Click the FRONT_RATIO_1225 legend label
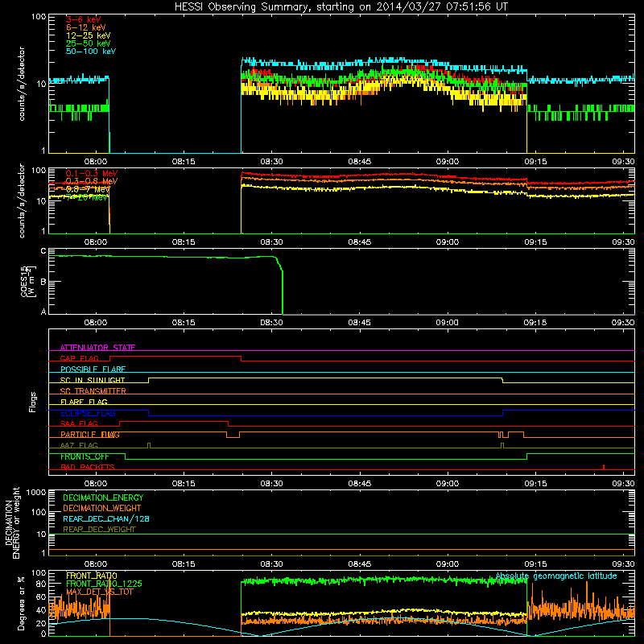644x644 pixels. (104, 584)
